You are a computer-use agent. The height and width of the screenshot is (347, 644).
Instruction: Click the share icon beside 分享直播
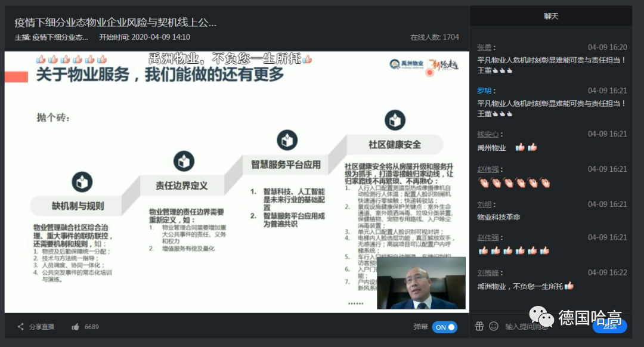pyautogui.click(x=20, y=327)
